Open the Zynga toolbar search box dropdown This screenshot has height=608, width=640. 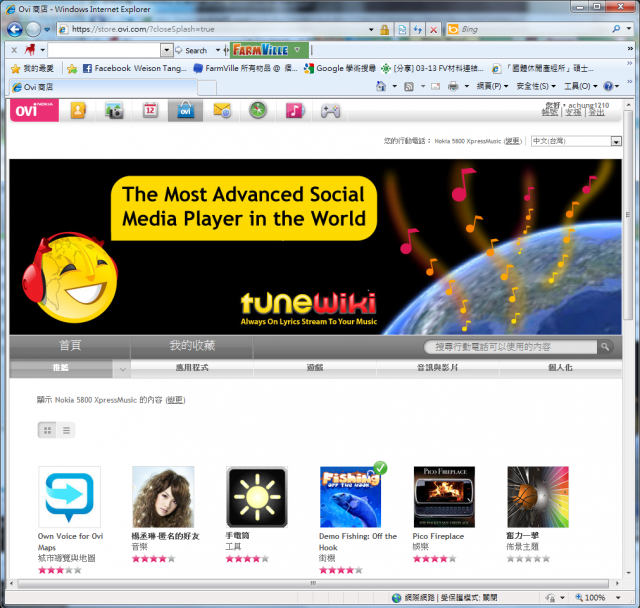click(x=167, y=50)
